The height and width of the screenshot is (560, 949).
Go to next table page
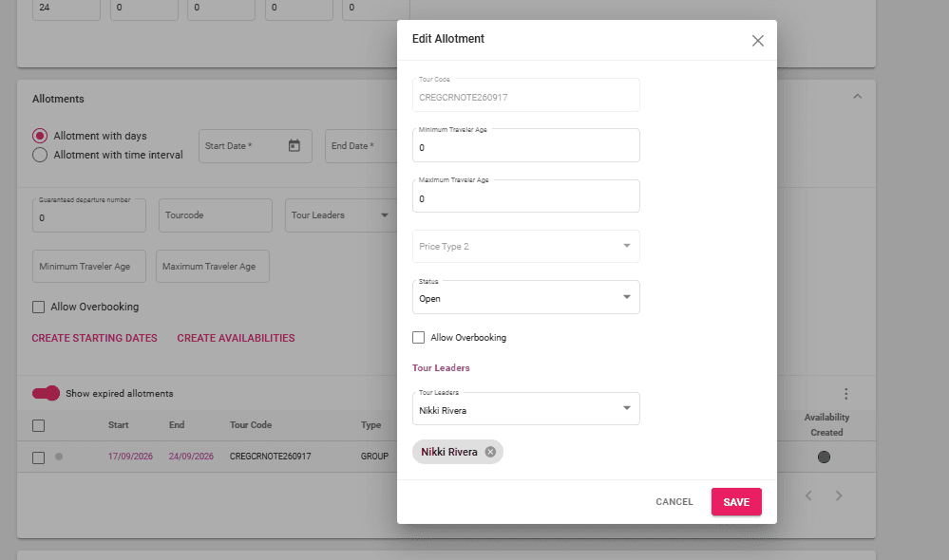coord(839,495)
